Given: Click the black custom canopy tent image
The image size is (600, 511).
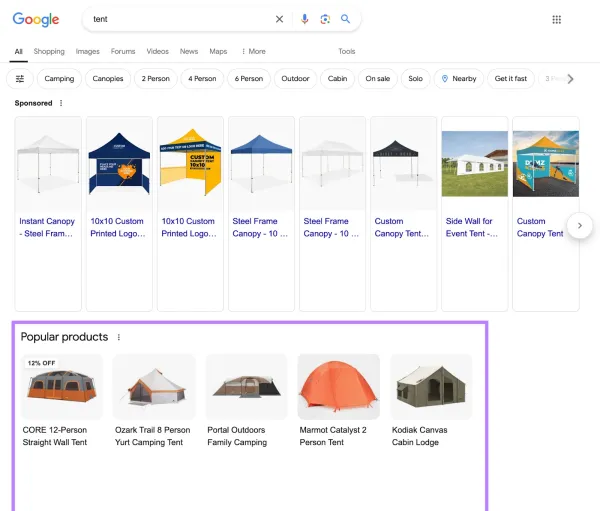Looking at the screenshot, I should pyautogui.click(x=403, y=164).
